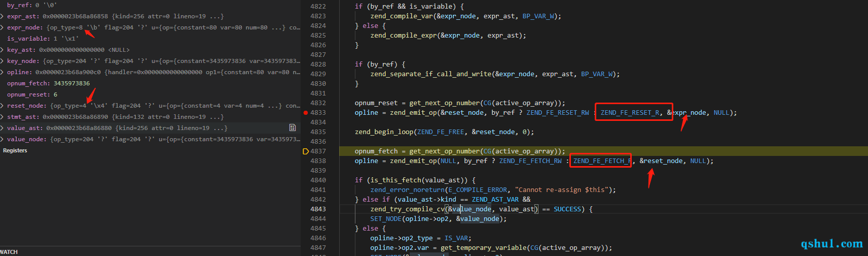The image size is (868, 256).
Task: Select the is_variable row
Action: coord(150,39)
